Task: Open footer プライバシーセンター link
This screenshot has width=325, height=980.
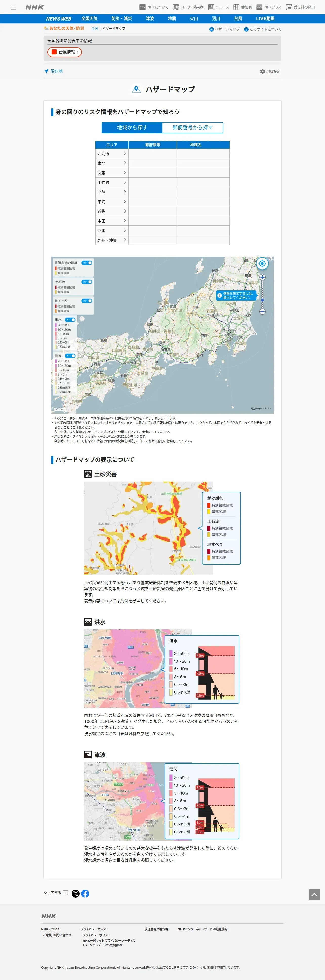Action: (x=94, y=929)
